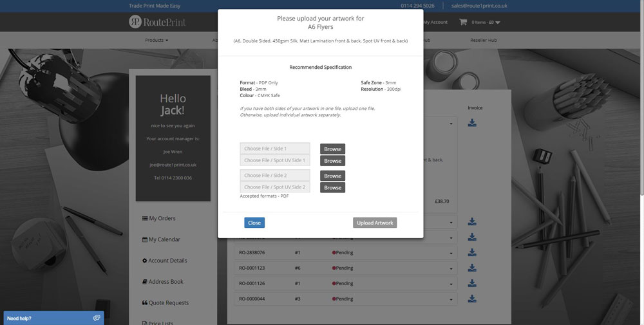Collapse the top expanded order row
Image resolution: width=644 pixels, height=325 pixels.
point(451,124)
